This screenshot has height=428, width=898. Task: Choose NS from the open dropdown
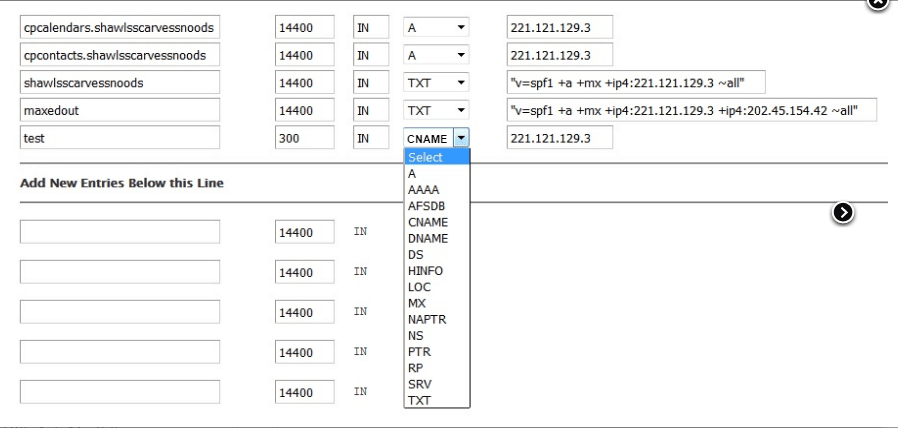pos(415,335)
